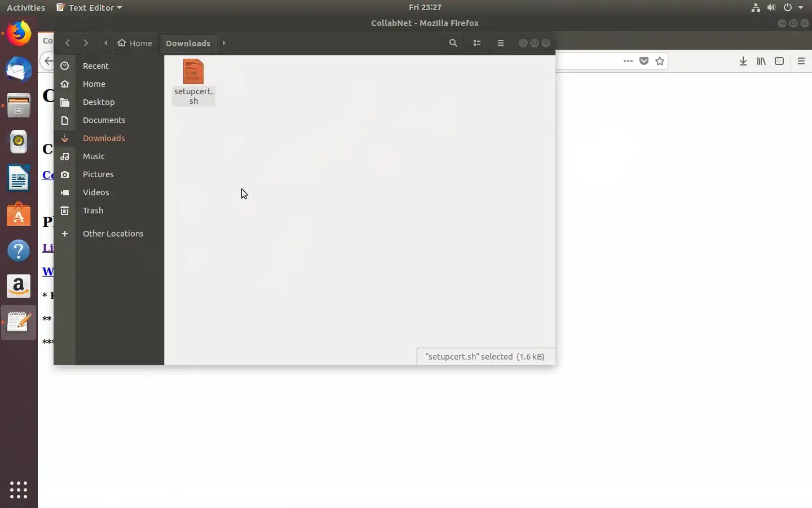Image resolution: width=812 pixels, height=508 pixels.
Task: Go back in Files navigation
Action: tap(68, 43)
